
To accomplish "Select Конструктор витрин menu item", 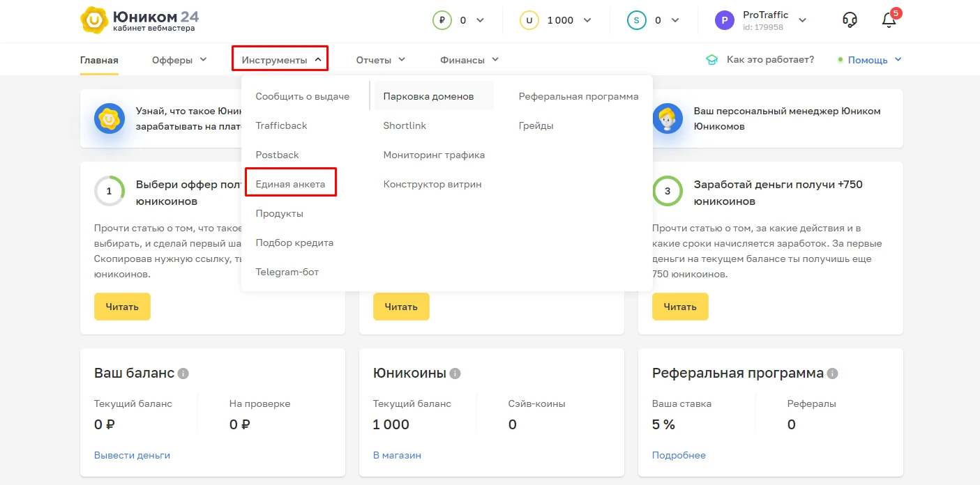I will [x=432, y=184].
